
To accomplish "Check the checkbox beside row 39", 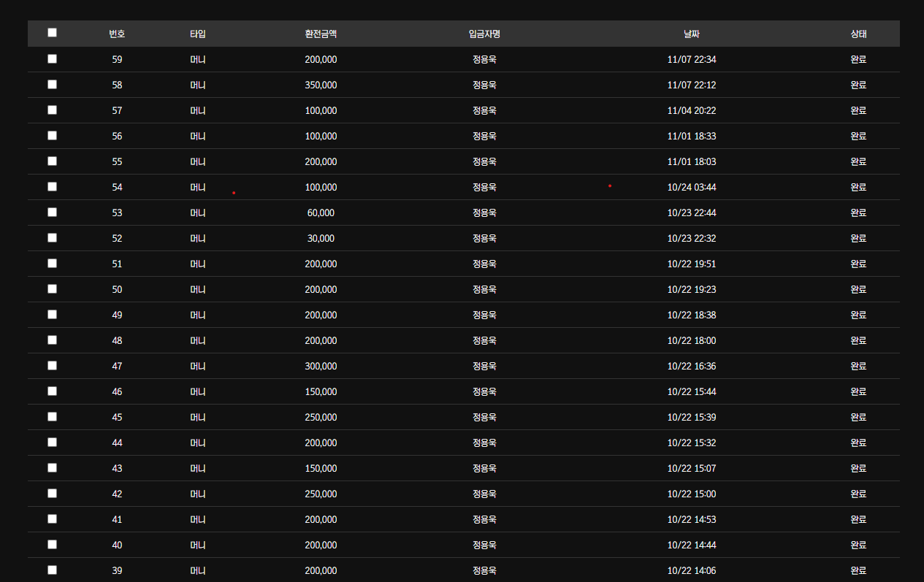I will tap(52, 570).
